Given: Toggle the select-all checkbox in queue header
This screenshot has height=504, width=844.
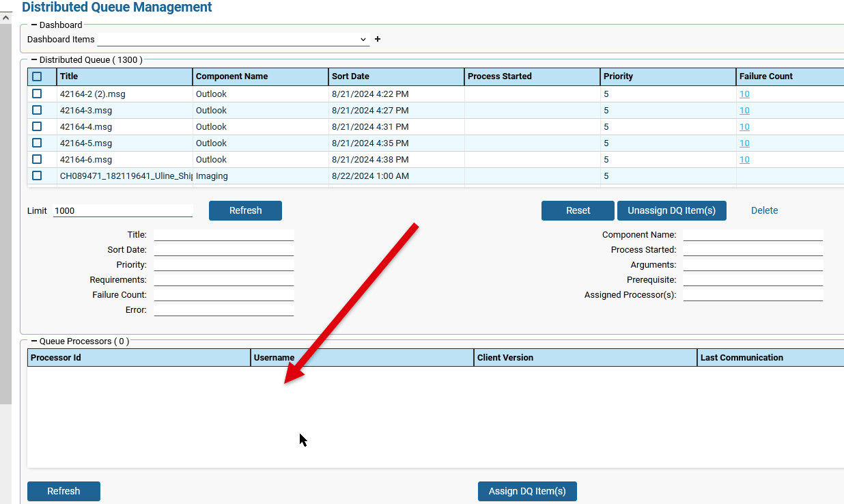Looking at the screenshot, I should [x=37, y=76].
